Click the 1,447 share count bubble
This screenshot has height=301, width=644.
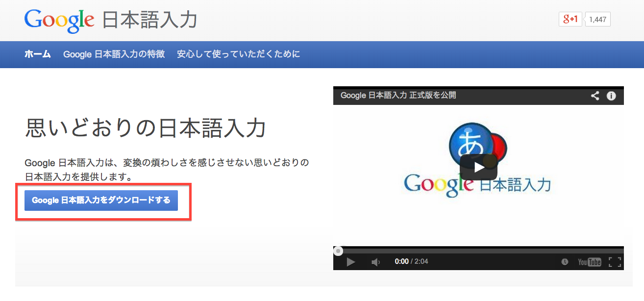[597, 20]
